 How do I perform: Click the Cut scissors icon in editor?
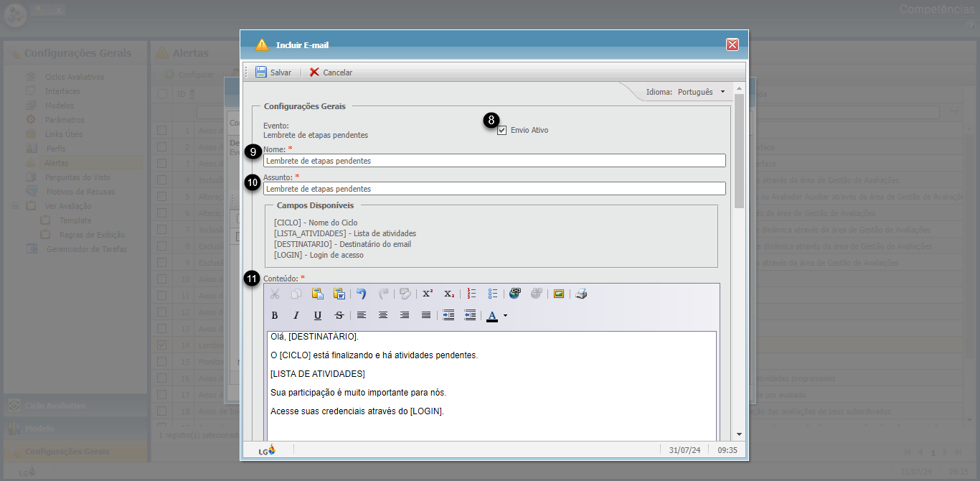[275, 294]
